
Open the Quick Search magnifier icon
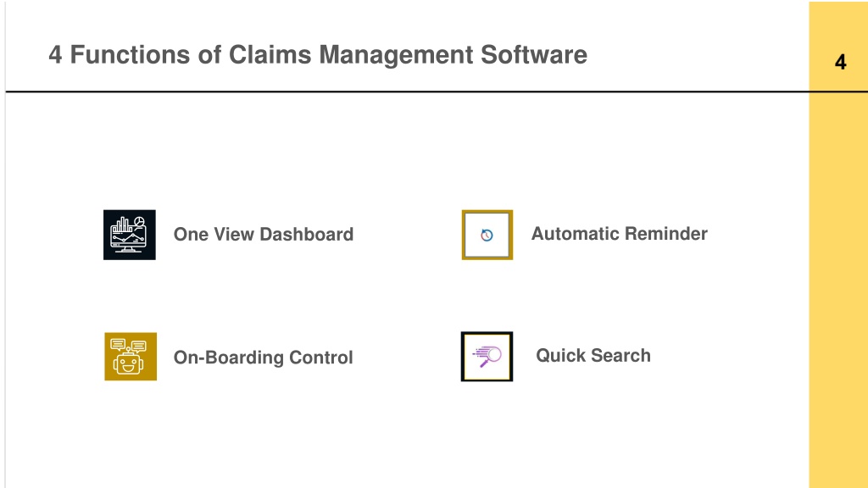pos(487,357)
